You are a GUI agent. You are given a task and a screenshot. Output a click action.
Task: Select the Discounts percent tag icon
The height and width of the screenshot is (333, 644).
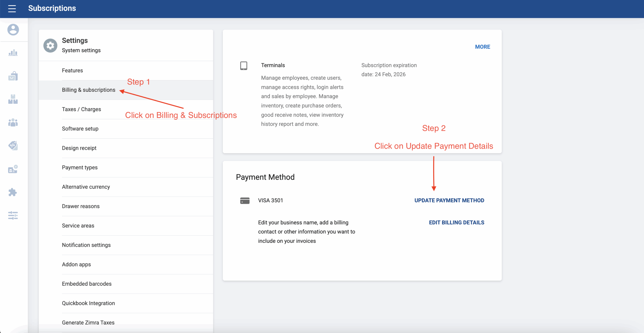coord(13,145)
